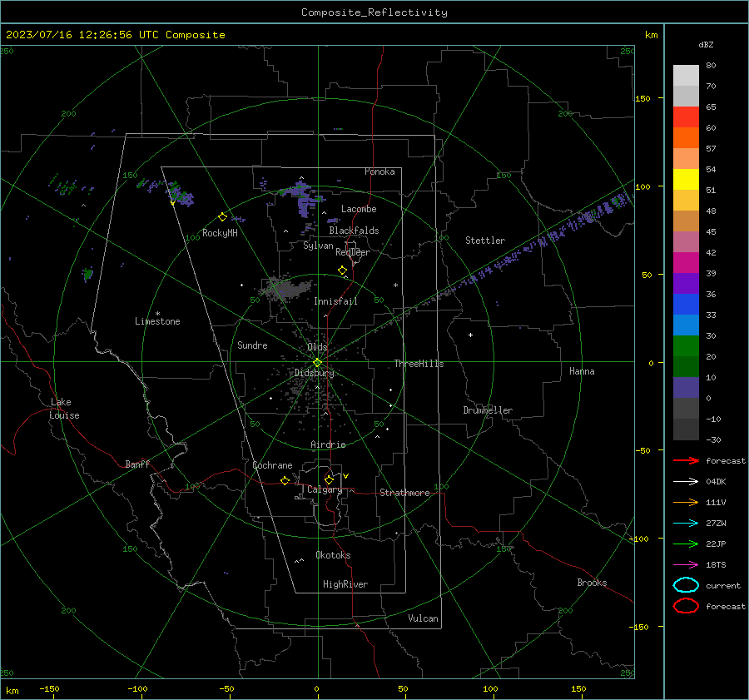Screen dimensions: 749x700
Task: Click the Sundre label
Action: [252, 345]
